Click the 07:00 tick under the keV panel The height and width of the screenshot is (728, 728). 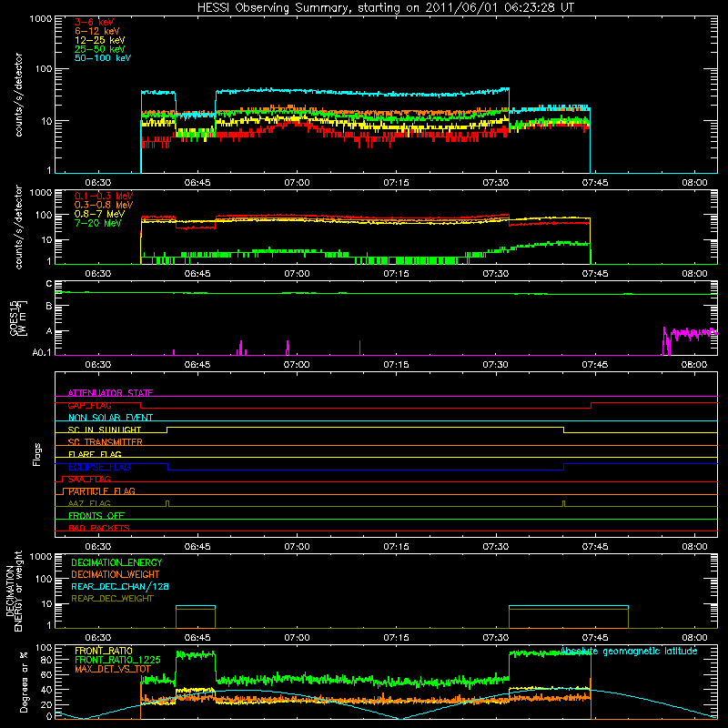(297, 183)
